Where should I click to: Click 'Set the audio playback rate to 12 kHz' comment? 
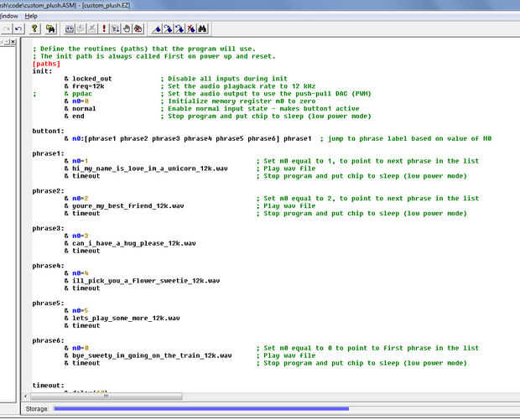238,86
